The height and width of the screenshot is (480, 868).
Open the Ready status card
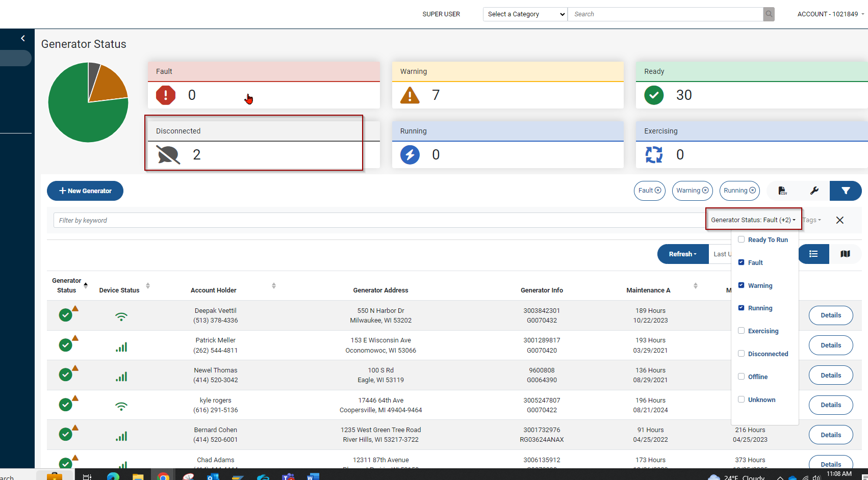[752, 85]
